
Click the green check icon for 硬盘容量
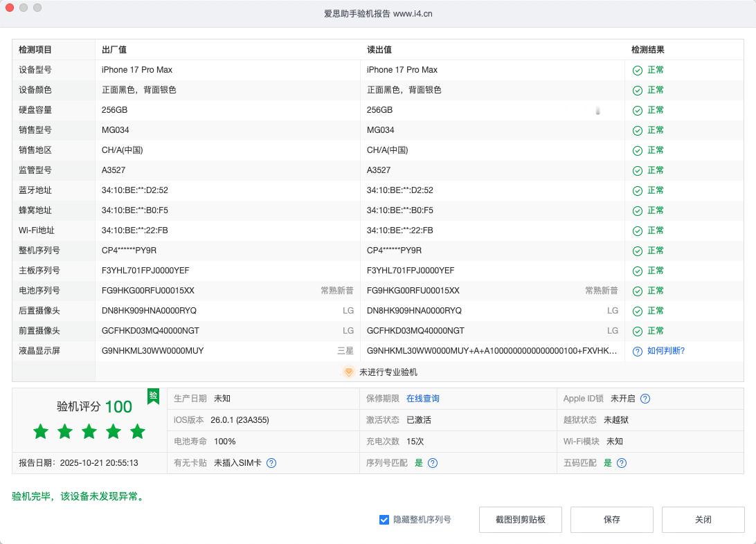638,110
